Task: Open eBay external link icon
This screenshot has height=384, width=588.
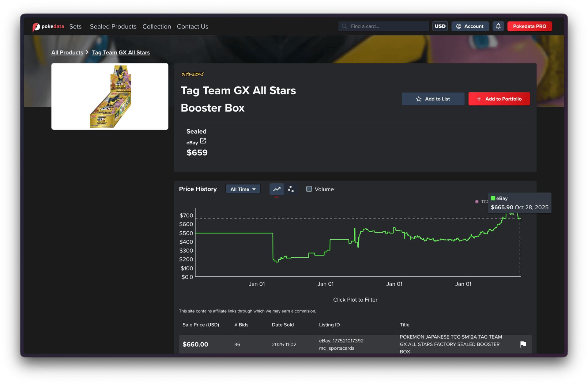Action: (x=203, y=141)
